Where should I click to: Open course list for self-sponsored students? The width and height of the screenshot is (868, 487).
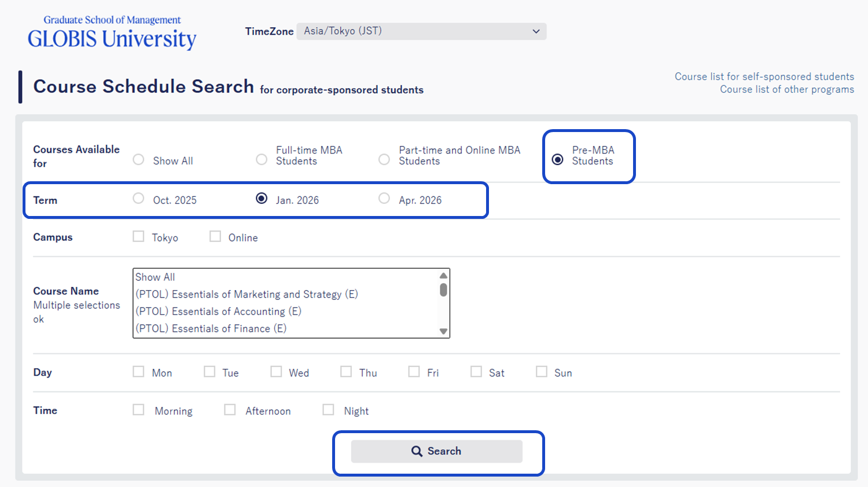[x=764, y=76]
